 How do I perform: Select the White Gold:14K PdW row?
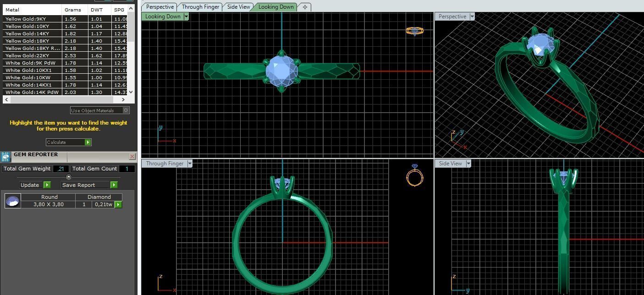pos(65,92)
